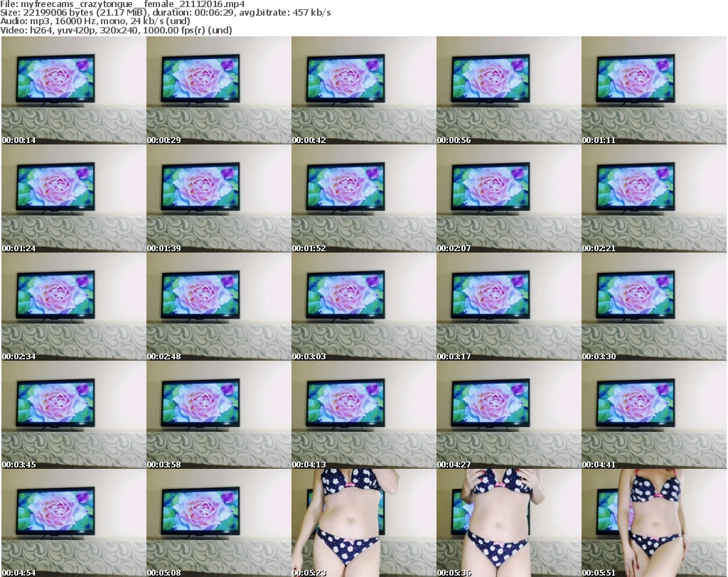
Task: Open the frame stamped 00:02:21
Action: (x=654, y=198)
